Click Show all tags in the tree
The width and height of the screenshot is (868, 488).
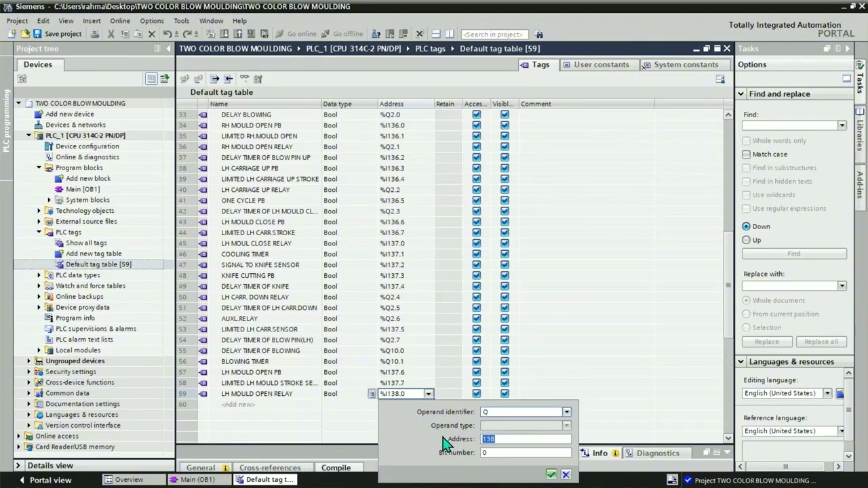pyautogui.click(x=86, y=243)
